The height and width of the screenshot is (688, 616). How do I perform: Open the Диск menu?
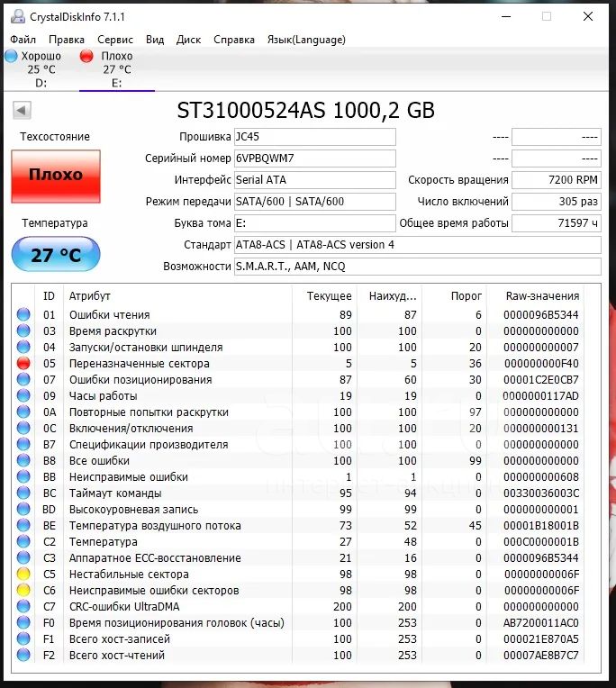pos(188,40)
